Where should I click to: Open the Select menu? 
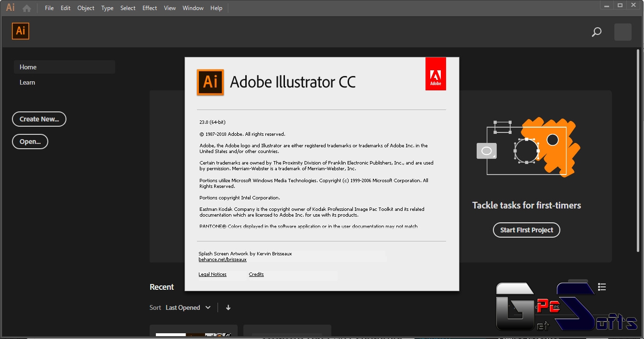pyautogui.click(x=128, y=8)
